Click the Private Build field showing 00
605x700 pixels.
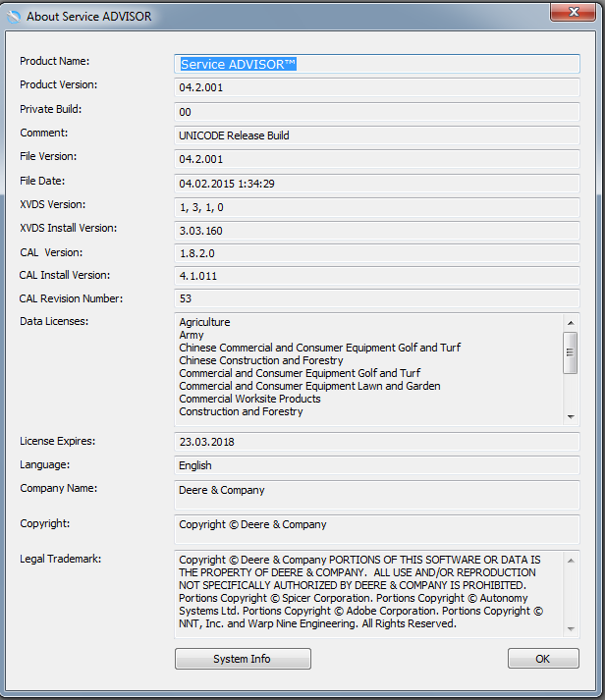click(377, 112)
